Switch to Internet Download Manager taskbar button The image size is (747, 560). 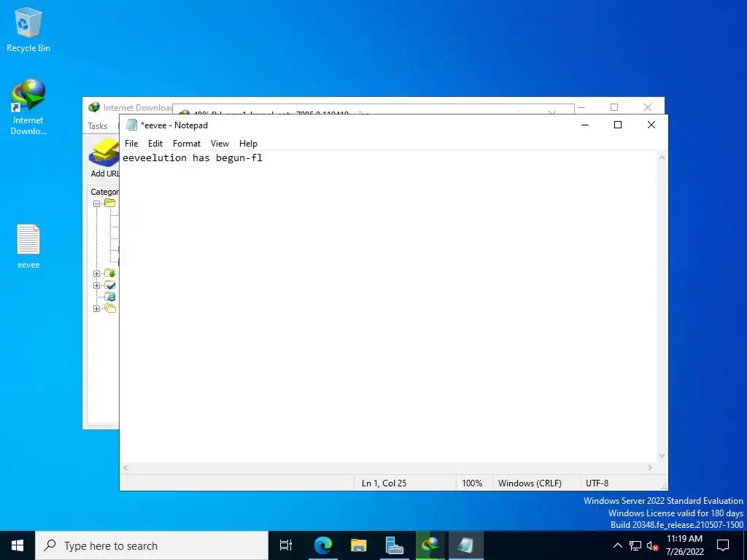[x=430, y=545]
